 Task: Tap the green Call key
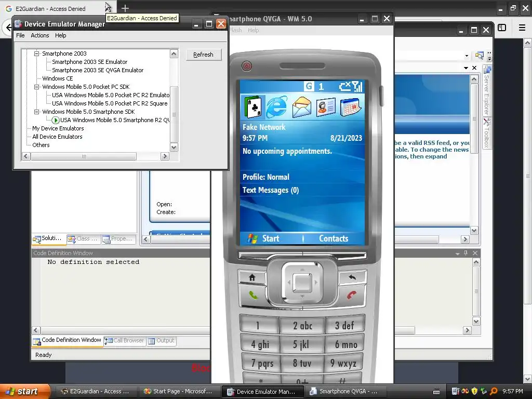(253, 295)
